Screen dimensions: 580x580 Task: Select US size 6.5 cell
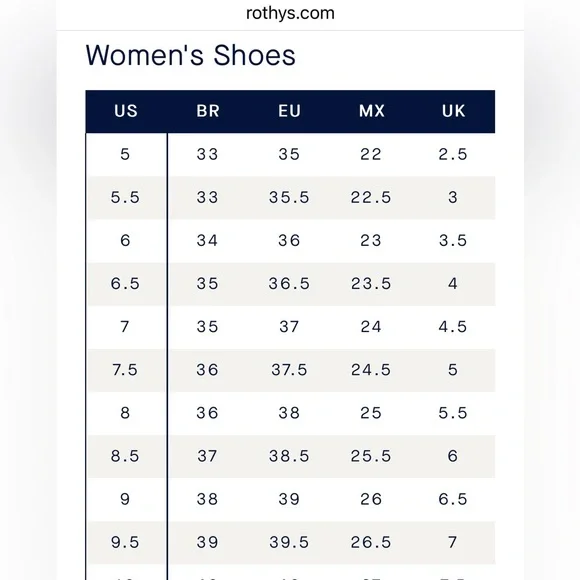tap(125, 284)
